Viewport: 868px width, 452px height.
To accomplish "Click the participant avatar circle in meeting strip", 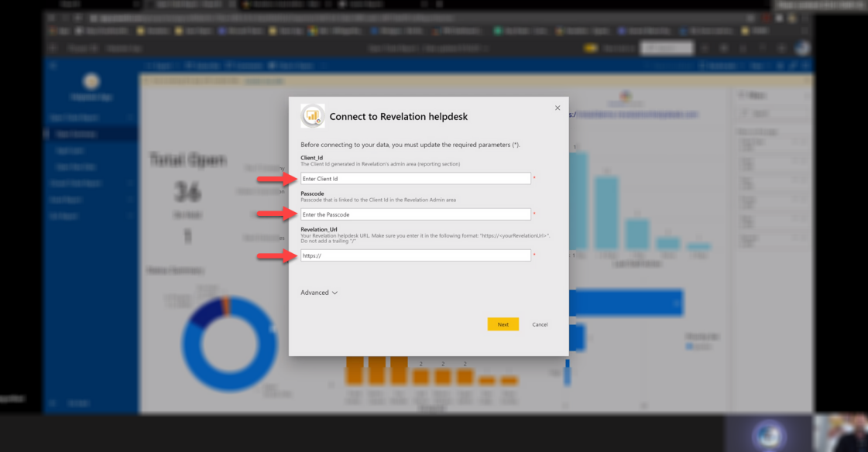I will [x=768, y=435].
